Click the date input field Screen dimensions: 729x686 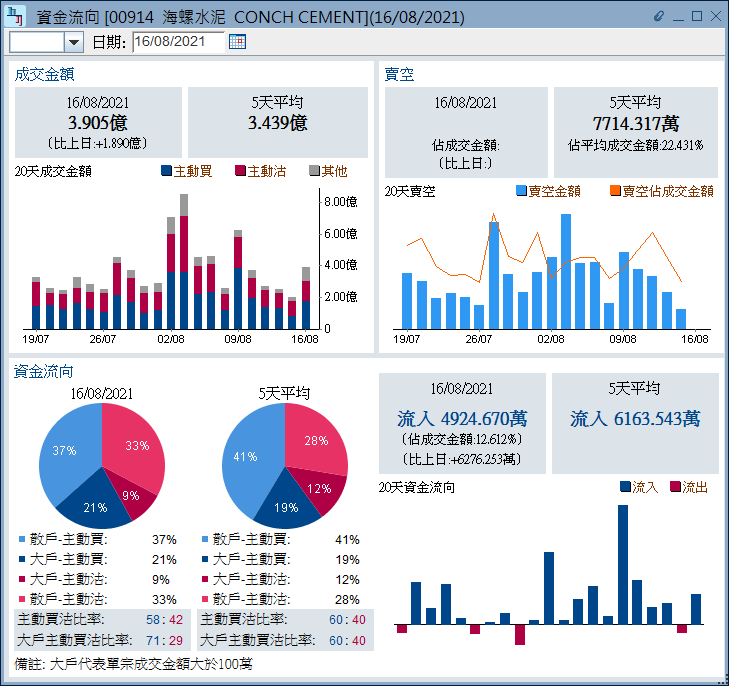click(x=177, y=41)
